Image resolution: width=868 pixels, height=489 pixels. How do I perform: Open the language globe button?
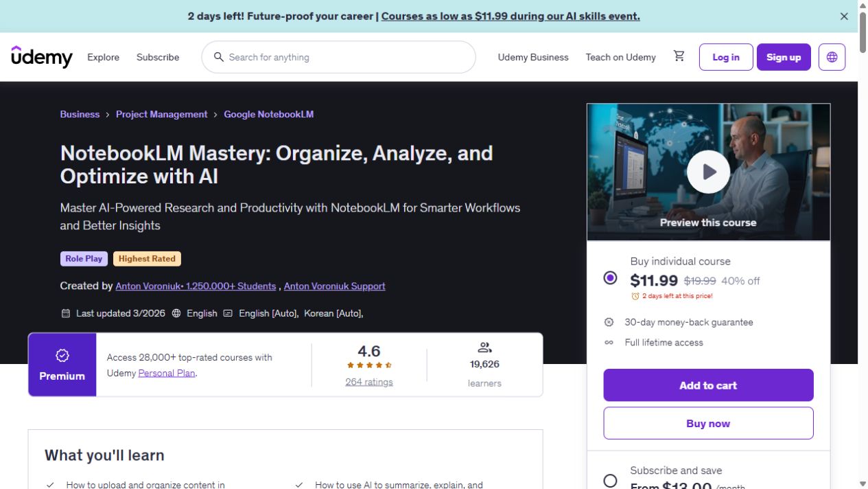tap(832, 57)
